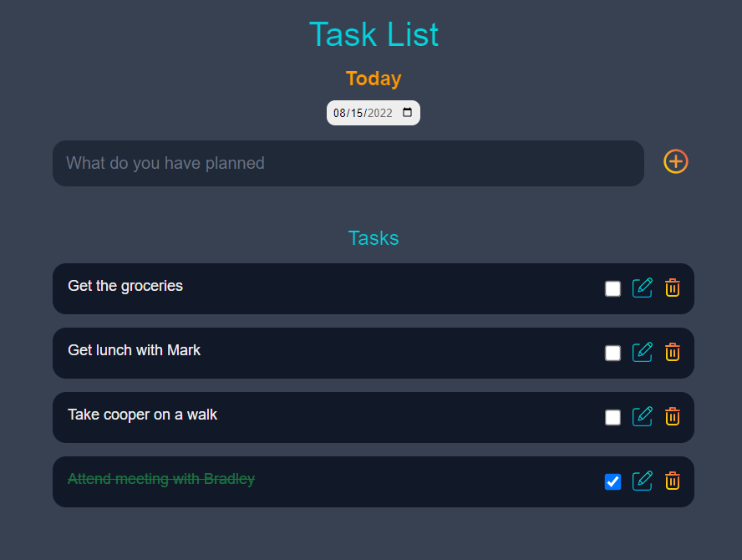The image size is (742, 560).
Task: Delete the "Get lunch with Mark" task
Action: click(x=673, y=352)
